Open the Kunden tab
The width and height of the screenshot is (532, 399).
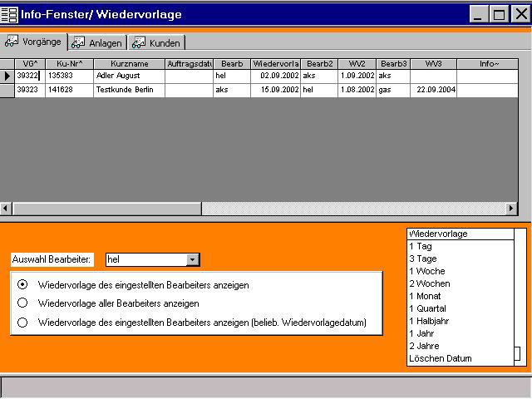pos(156,42)
